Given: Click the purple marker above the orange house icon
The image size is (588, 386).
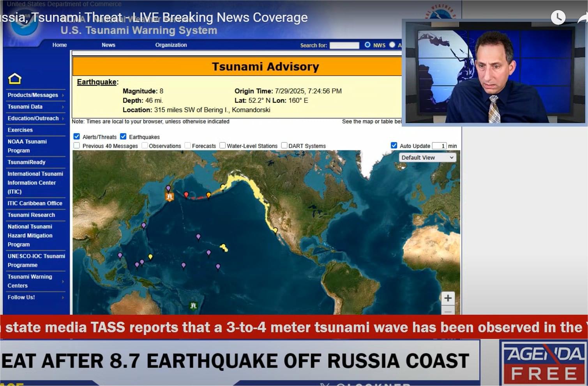Looking at the screenshot, I should [x=168, y=188].
